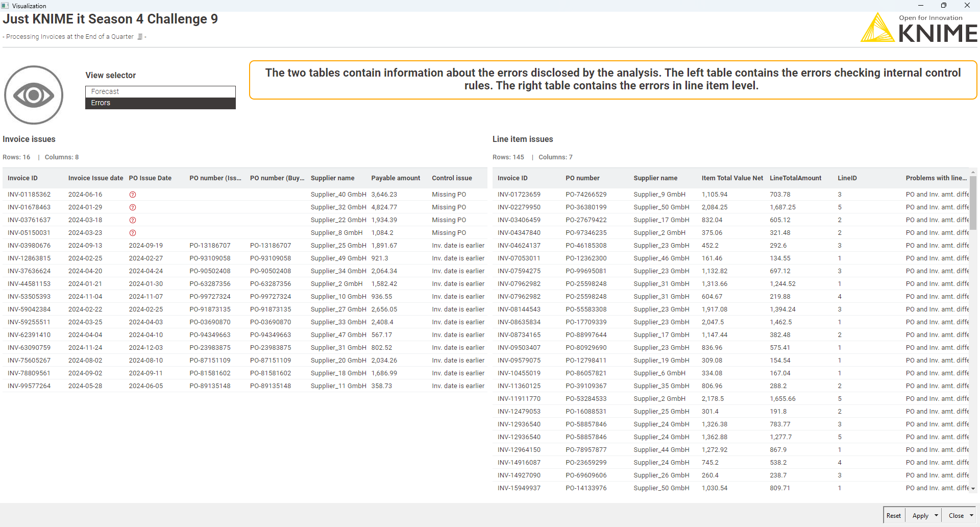Open the Apply dropdown arrow

[936, 516]
